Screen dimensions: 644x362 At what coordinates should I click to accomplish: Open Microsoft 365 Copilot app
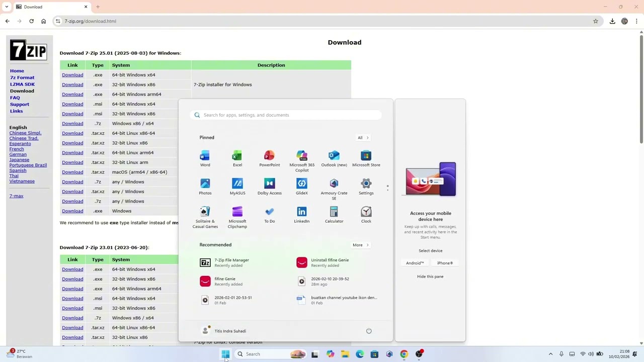[301, 160]
